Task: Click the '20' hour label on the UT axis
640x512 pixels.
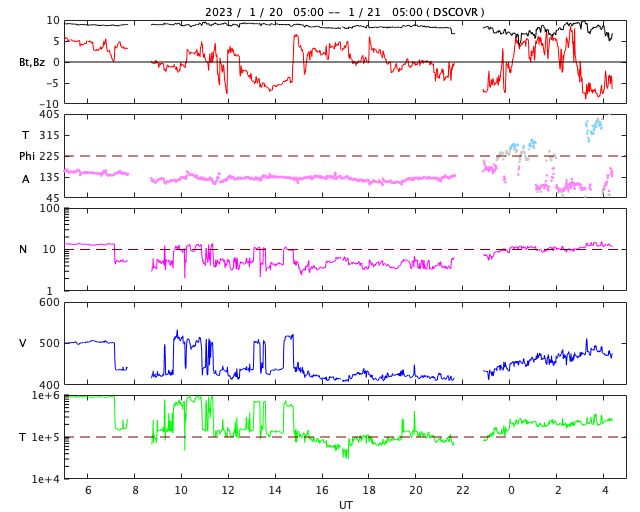Action: point(416,490)
